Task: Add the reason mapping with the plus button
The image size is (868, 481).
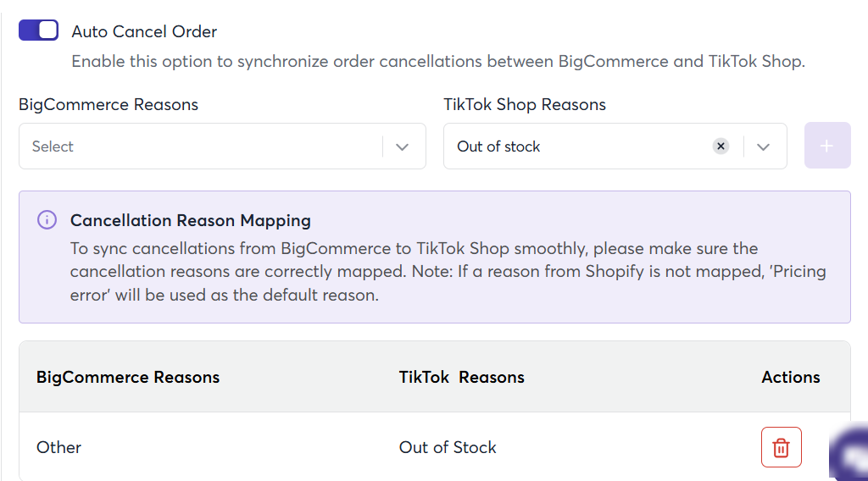Action: (x=827, y=146)
